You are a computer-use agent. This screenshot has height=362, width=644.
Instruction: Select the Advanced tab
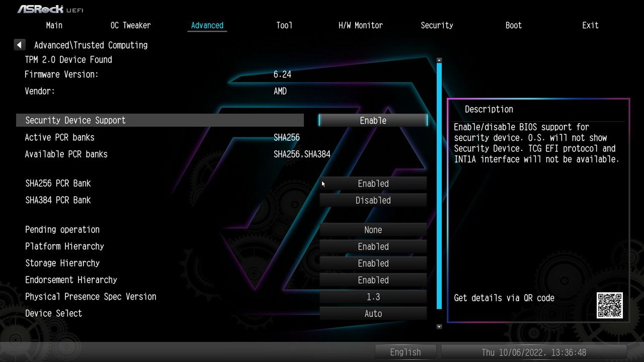(x=207, y=25)
